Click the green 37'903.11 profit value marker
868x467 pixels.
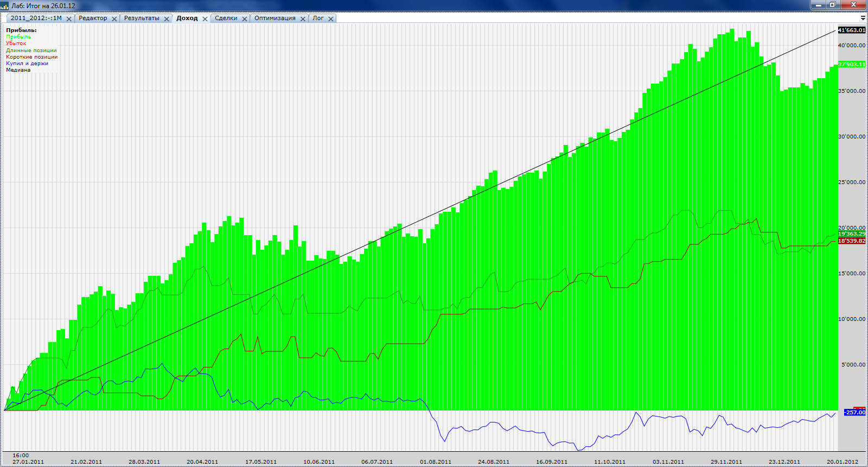pyautogui.click(x=852, y=64)
